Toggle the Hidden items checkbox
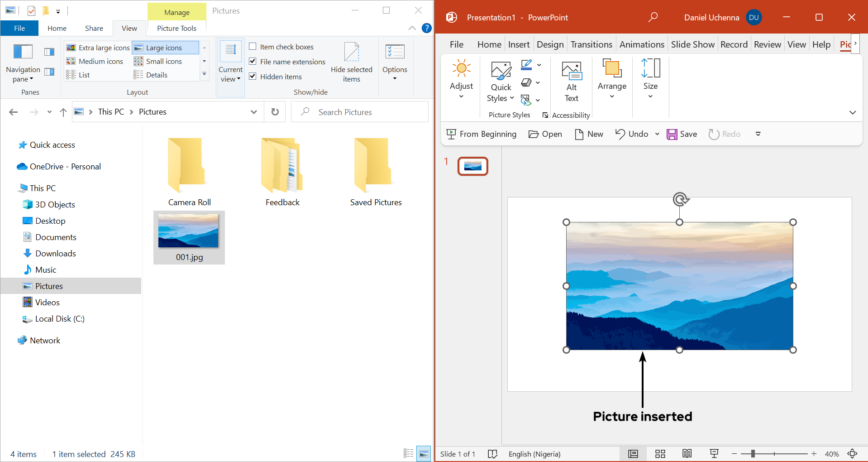The width and height of the screenshot is (868, 462). click(253, 77)
